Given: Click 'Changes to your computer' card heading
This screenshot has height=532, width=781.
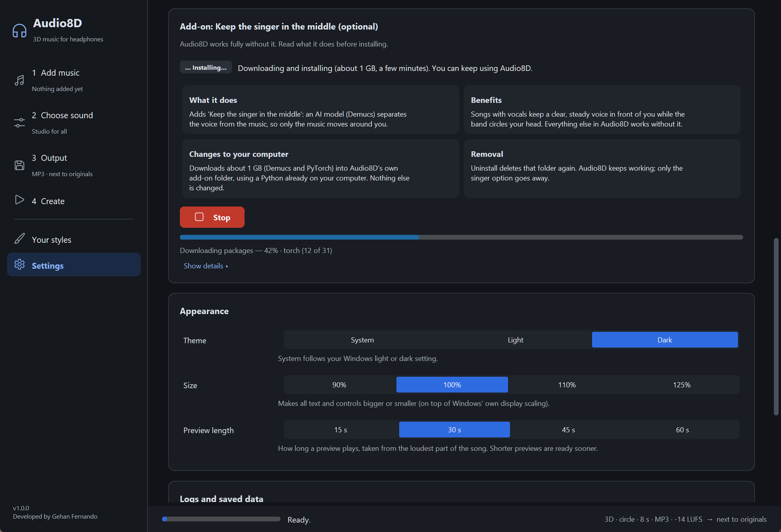Looking at the screenshot, I should [239, 154].
